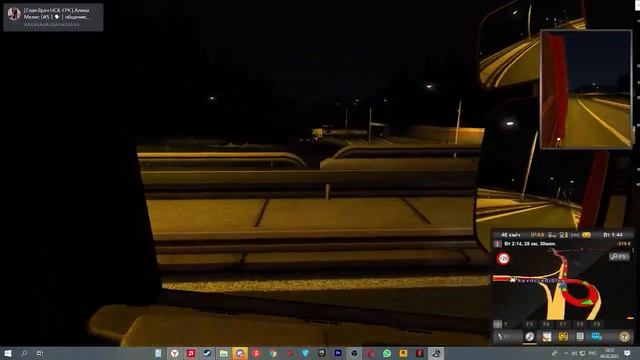
Task: Open the driver info list tab in Route Advisor
Action: click(x=580, y=336)
